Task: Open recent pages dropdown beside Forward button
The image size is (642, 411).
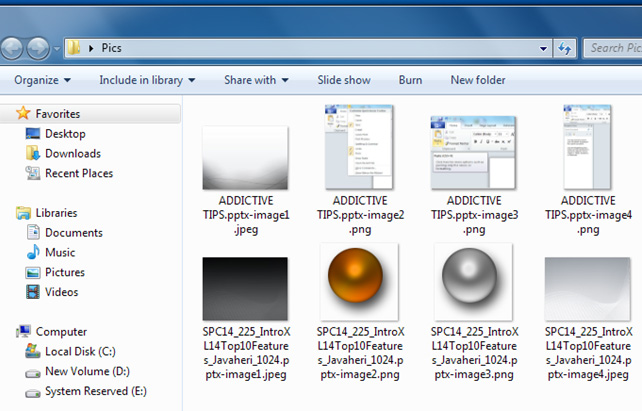Action: tap(57, 49)
